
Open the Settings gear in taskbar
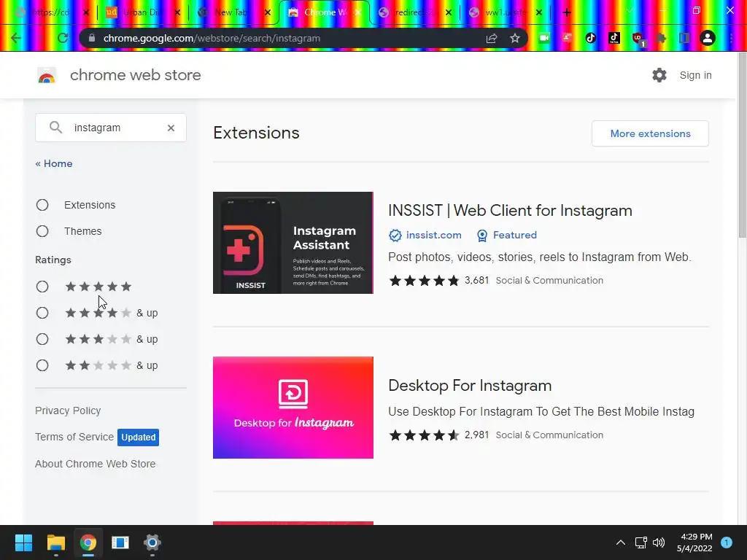click(x=152, y=542)
